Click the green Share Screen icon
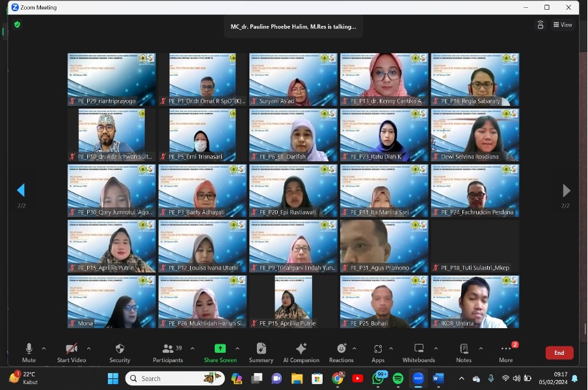Screen dimensions: 588x390 pyautogui.click(x=220, y=349)
